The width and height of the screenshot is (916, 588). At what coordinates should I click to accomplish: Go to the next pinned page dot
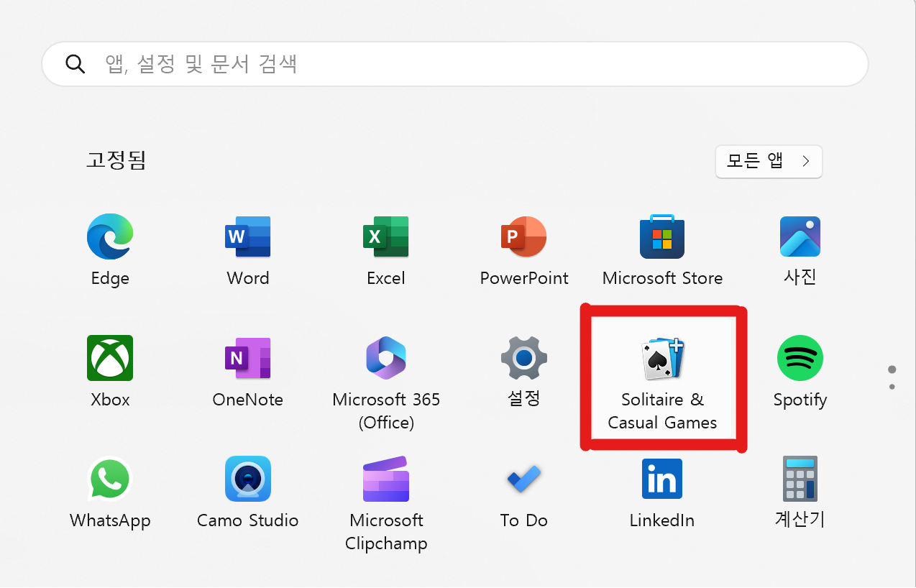(x=892, y=387)
